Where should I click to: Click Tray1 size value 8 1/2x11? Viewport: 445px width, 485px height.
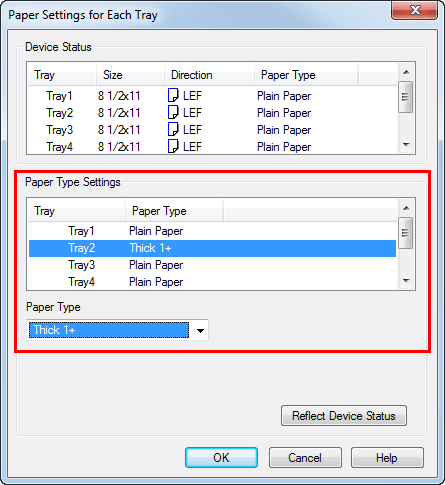click(119, 96)
